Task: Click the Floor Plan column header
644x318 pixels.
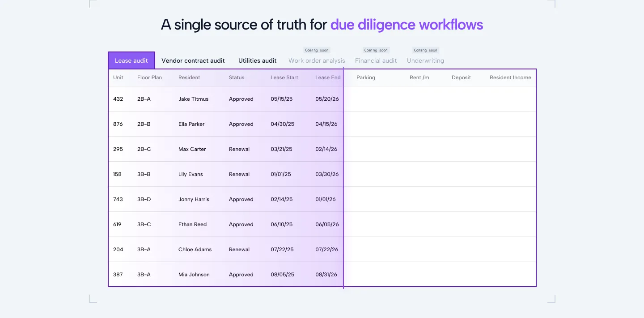Action: (149, 77)
